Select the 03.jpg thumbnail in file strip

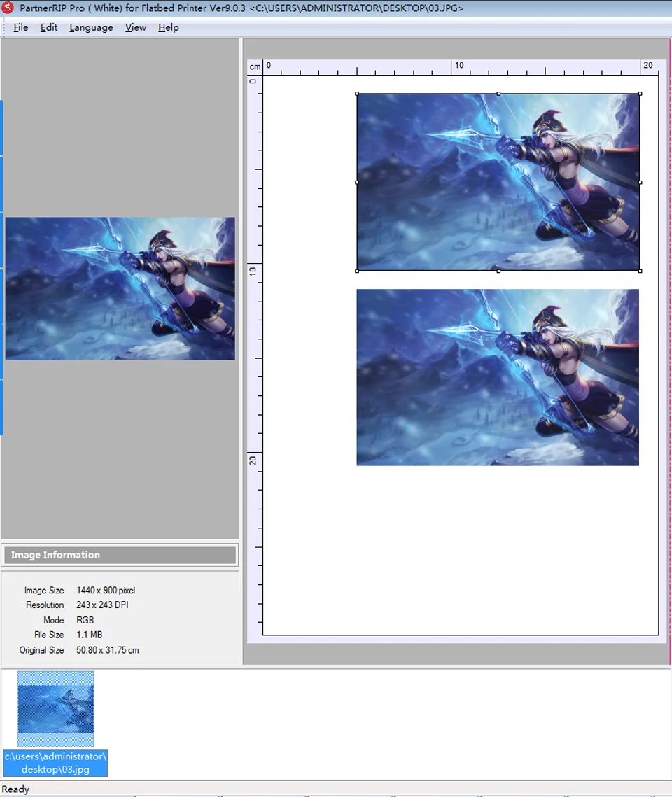point(56,709)
